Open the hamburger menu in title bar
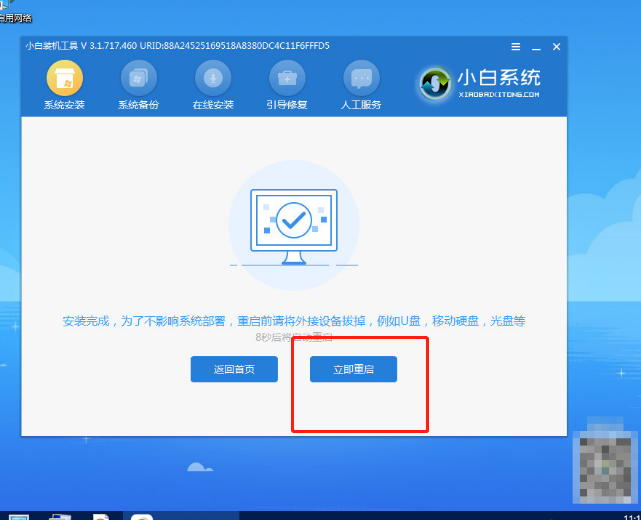Viewport: 641px width, 520px height. pyautogui.click(x=516, y=47)
